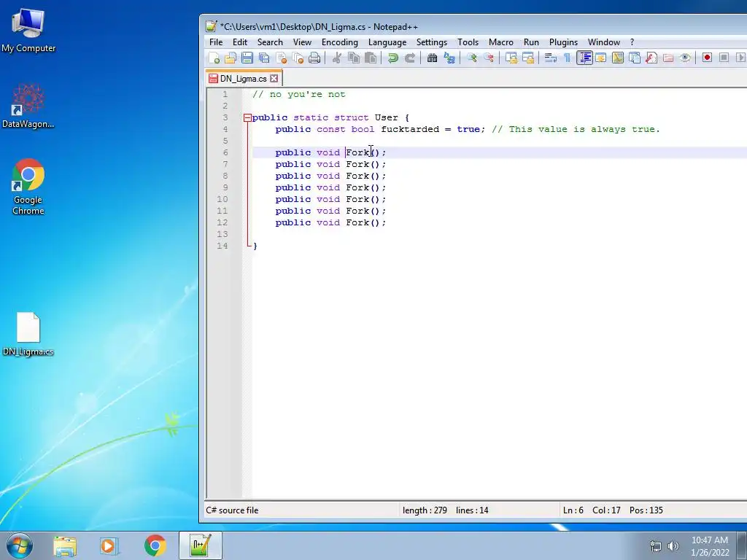Image resolution: width=747 pixels, height=560 pixels.
Task: Open the Encoding menu
Action: 340,42
